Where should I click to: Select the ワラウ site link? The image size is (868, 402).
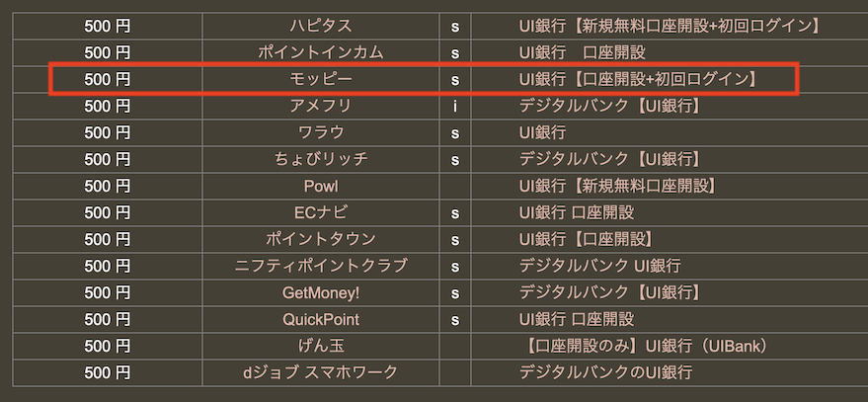[321, 132]
